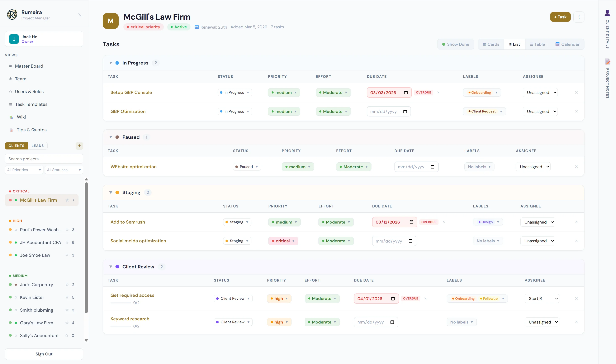616x364 pixels.
Task: Star the Kevin Lister client
Action: click(67, 297)
